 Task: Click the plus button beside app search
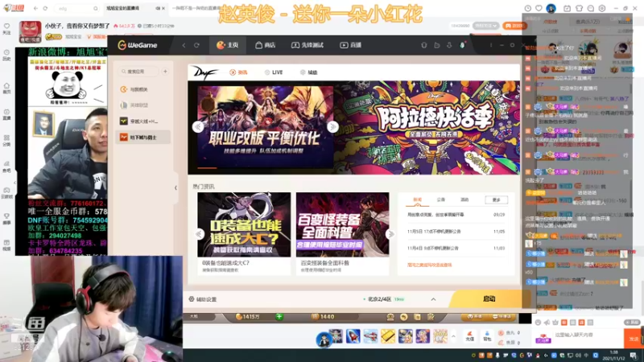(x=165, y=72)
